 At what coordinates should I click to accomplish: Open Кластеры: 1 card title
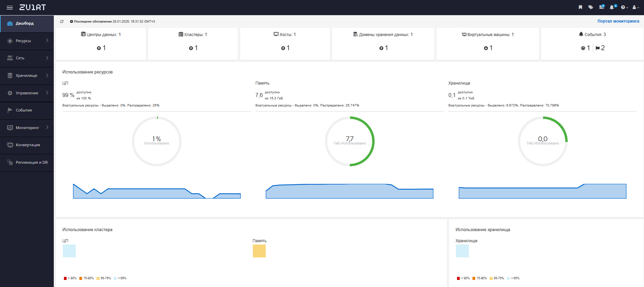tap(193, 35)
